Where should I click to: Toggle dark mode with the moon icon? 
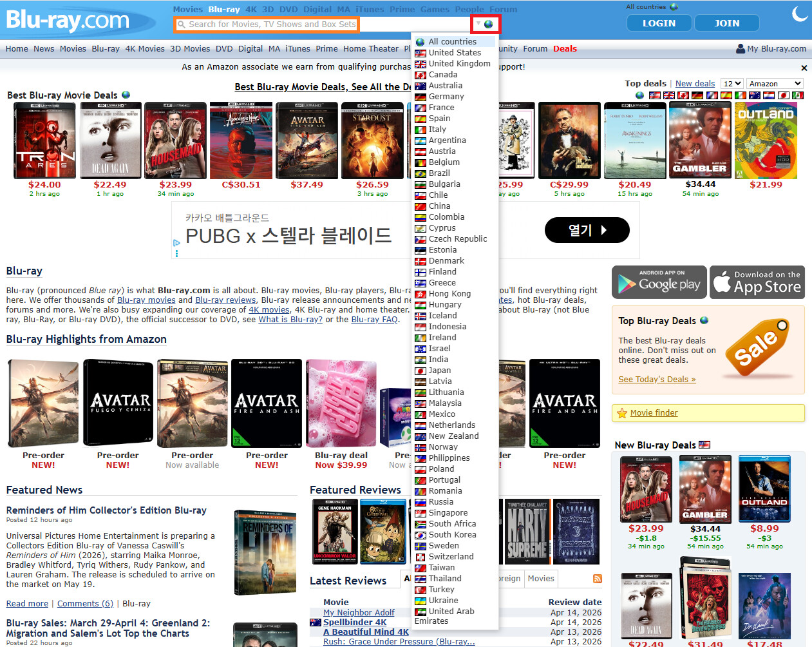[x=800, y=13]
